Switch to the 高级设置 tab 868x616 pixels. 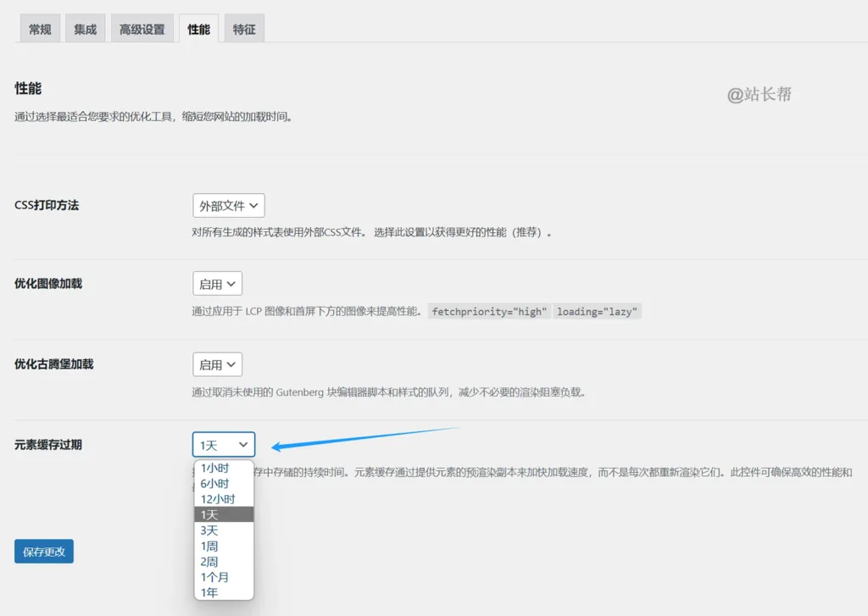(x=142, y=27)
